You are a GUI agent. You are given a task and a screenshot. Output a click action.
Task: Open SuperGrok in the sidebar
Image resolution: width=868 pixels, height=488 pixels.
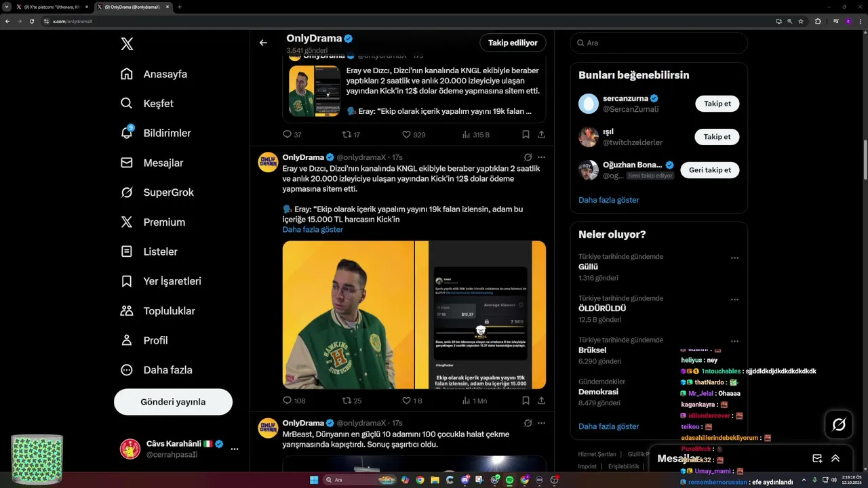click(157, 192)
